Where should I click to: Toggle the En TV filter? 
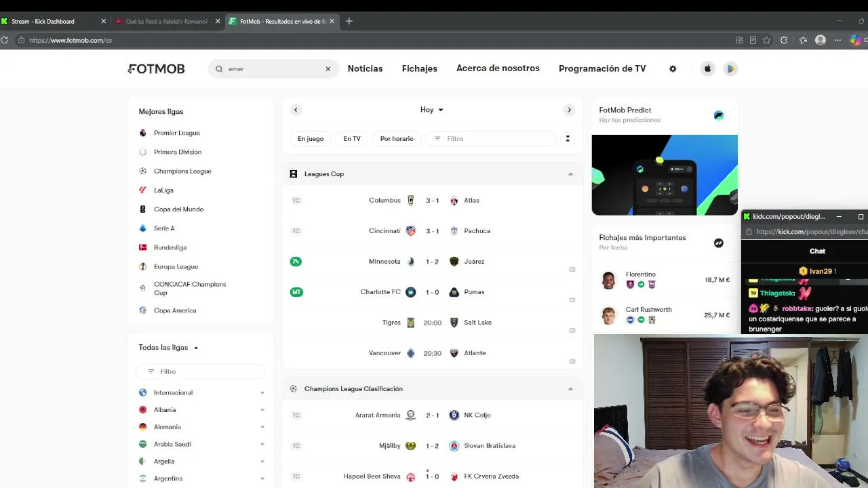tap(352, 138)
